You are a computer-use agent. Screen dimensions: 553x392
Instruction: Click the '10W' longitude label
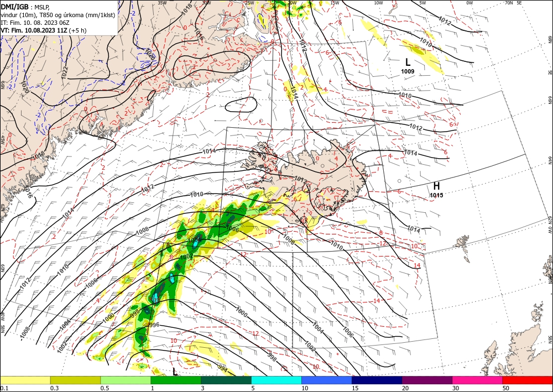coord(378,3)
